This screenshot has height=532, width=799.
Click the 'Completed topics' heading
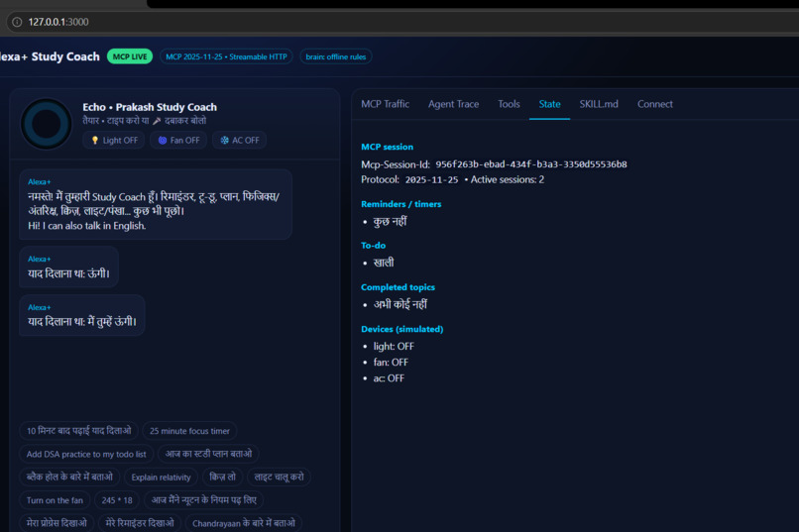pyautogui.click(x=398, y=287)
